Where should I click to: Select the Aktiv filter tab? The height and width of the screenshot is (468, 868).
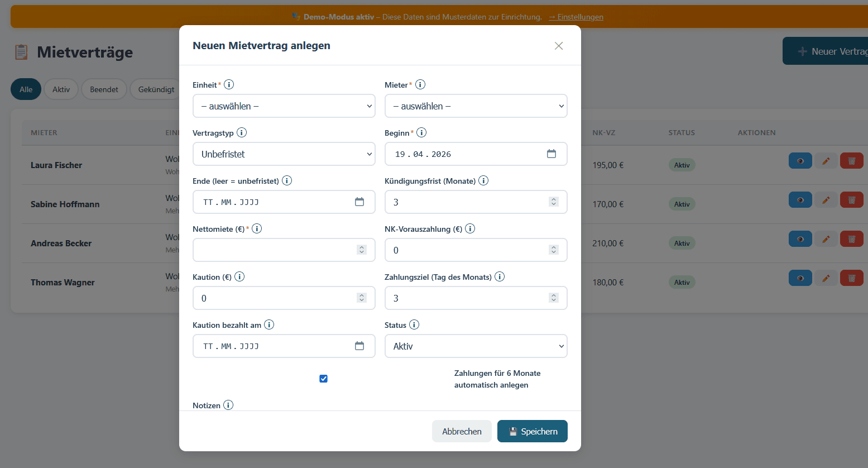tap(61, 89)
